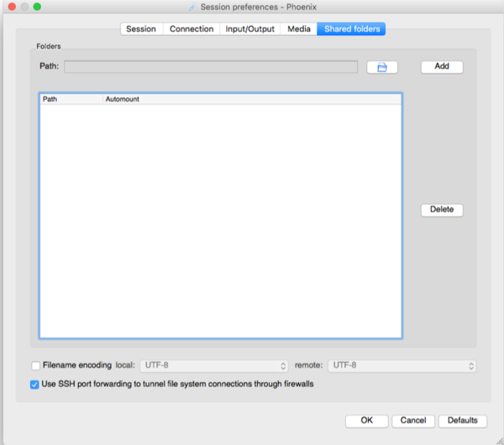Select the Input/Output tab
This screenshot has width=504, height=445.
click(251, 29)
